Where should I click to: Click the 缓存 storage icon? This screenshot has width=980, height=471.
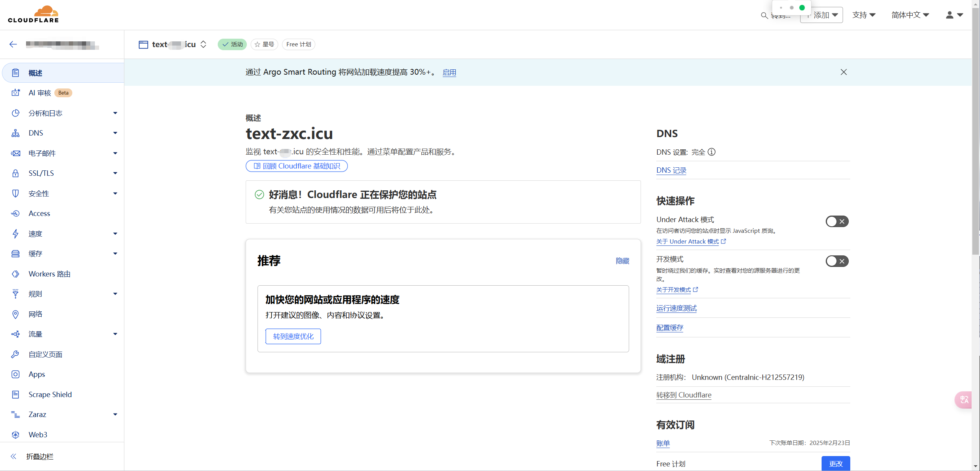(15, 253)
